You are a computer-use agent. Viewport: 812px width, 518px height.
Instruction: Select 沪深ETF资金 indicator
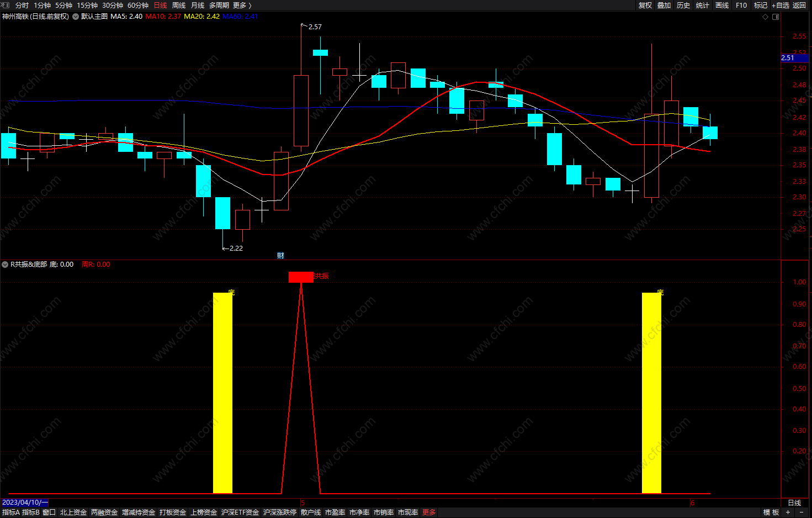point(240,512)
